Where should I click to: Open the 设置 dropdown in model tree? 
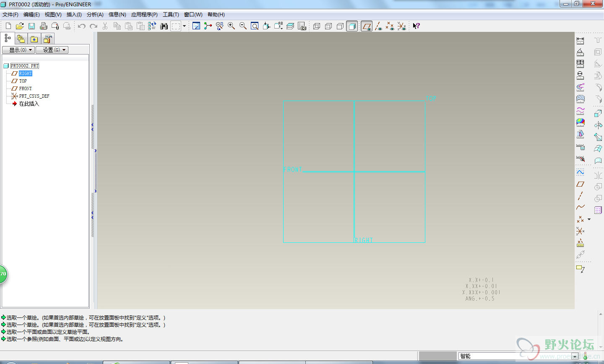click(52, 50)
